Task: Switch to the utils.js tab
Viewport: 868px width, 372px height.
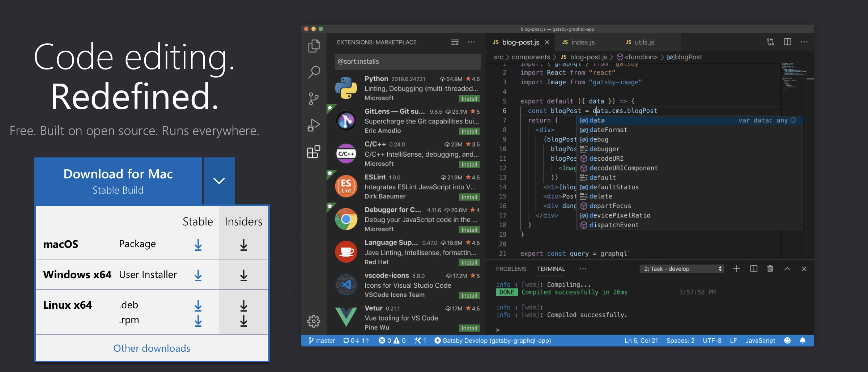Action: click(x=644, y=42)
